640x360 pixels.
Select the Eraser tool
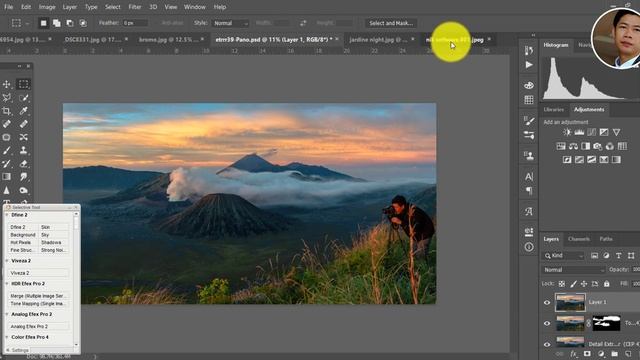[x=23, y=164]
